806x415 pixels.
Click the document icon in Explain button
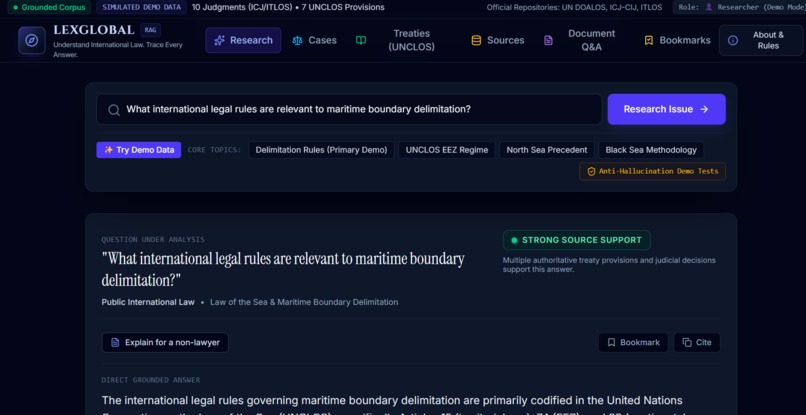coord(115,342)
